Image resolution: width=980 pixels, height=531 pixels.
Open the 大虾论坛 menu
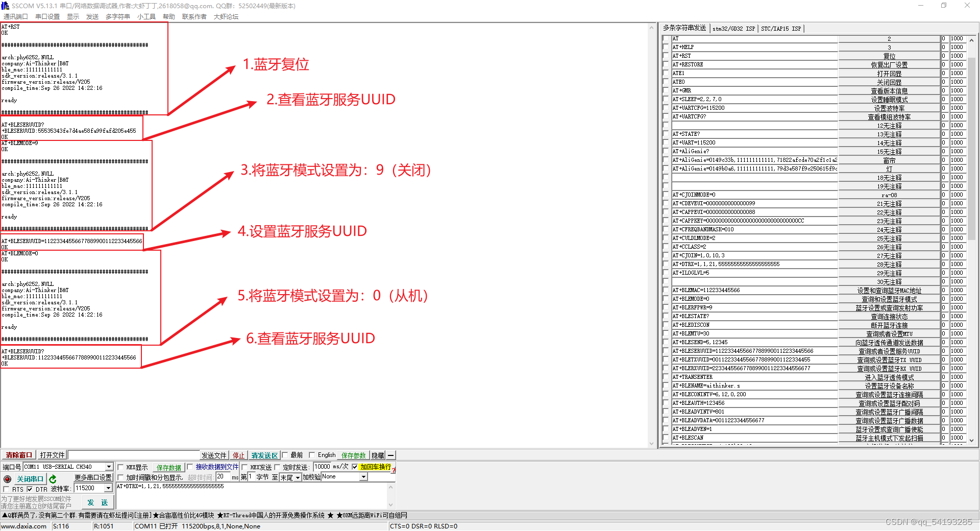(x=226, y=17)
